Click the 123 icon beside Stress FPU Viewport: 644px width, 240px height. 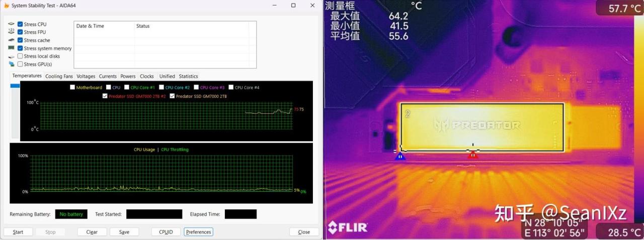click(11, 32)
